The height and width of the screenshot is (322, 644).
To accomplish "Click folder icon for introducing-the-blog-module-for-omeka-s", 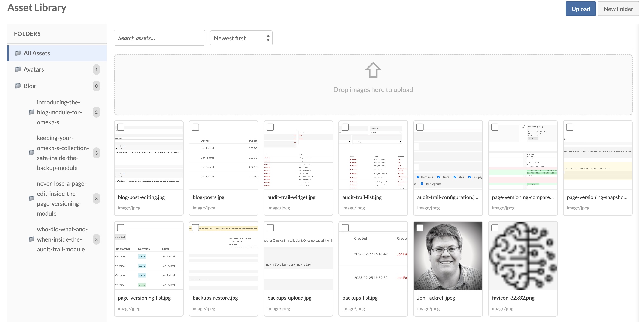I will pos(31,112).
